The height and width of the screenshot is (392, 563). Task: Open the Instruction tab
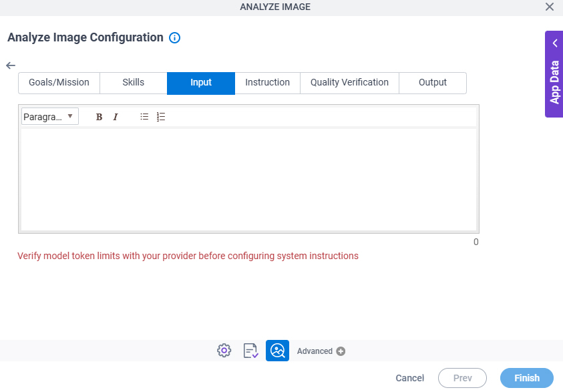(x=268, y=83)
